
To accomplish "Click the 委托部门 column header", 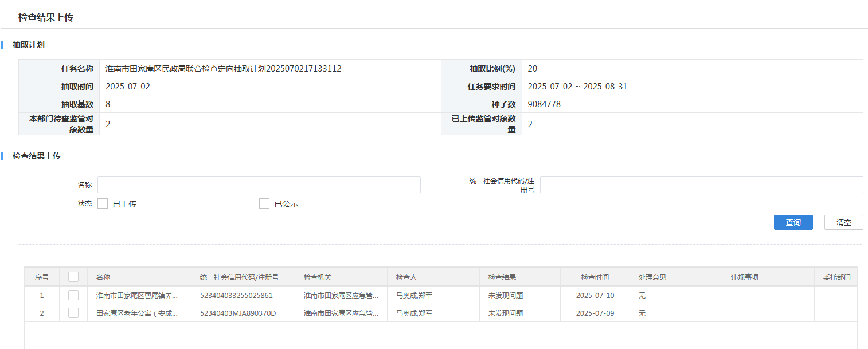I will [x=836, y=277].
